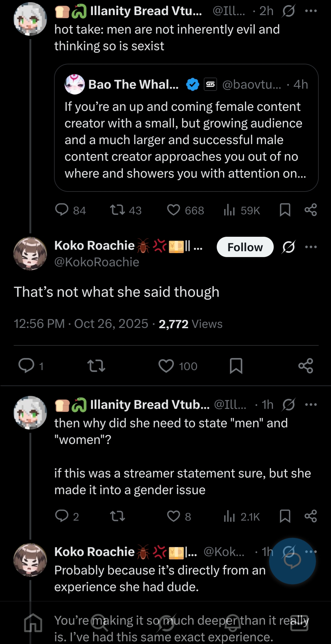The height and width of the screenshot is (644, 331).
Task: Tap the floating blue reply button
Action: tap(292, 561)
